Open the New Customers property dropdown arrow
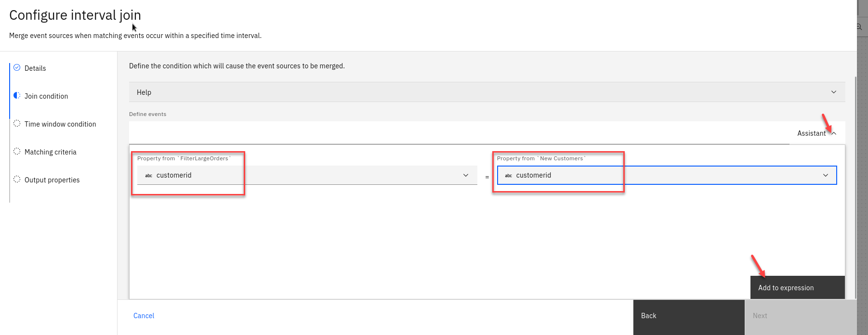Screen dimensions: 868x335 point(825,175)
